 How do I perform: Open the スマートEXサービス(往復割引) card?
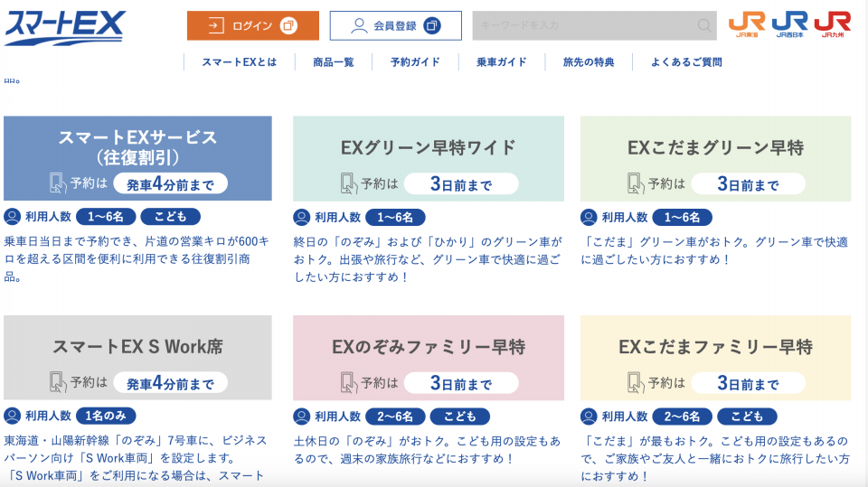[137, 158]
